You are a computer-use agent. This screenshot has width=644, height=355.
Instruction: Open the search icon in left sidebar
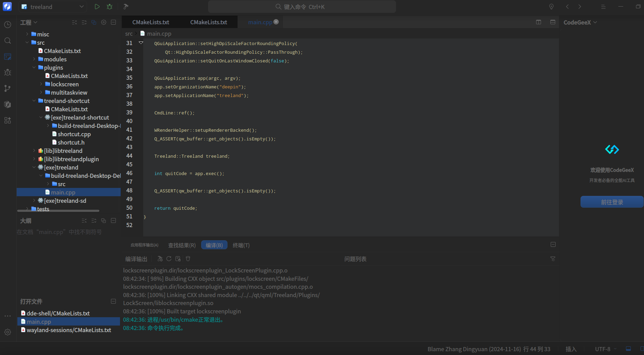(x=8, y=41)
